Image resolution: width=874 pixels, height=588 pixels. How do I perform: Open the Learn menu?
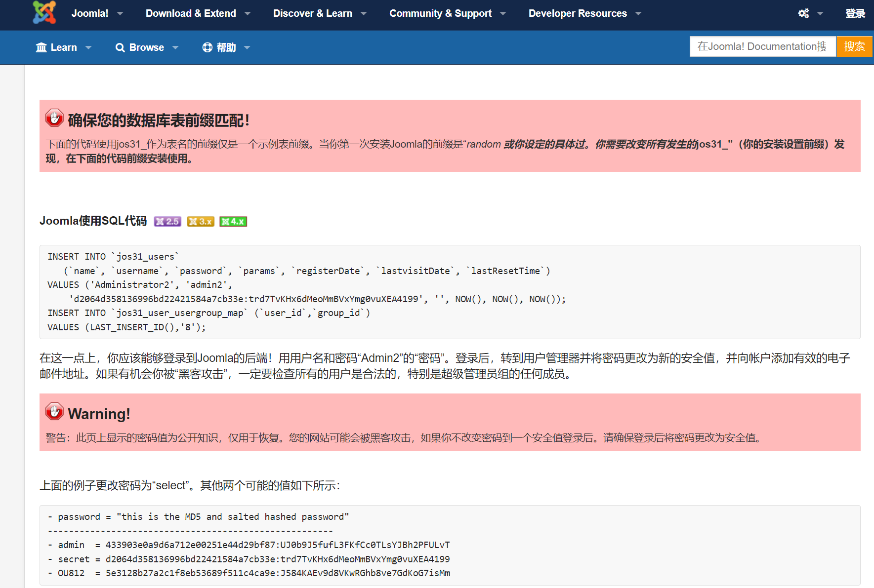[x=64, y=47]
